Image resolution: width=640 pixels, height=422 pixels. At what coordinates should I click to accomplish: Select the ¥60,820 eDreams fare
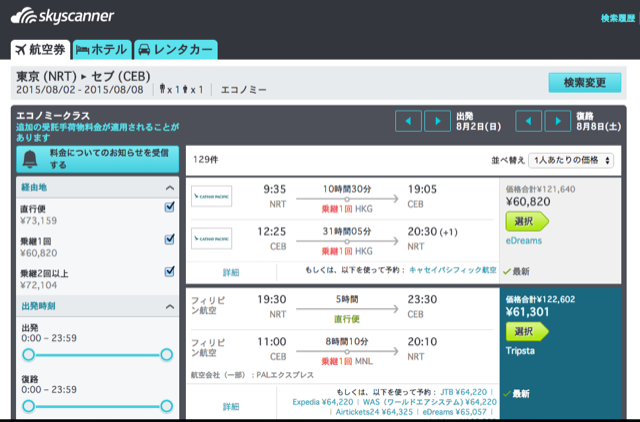click(527, 222)
